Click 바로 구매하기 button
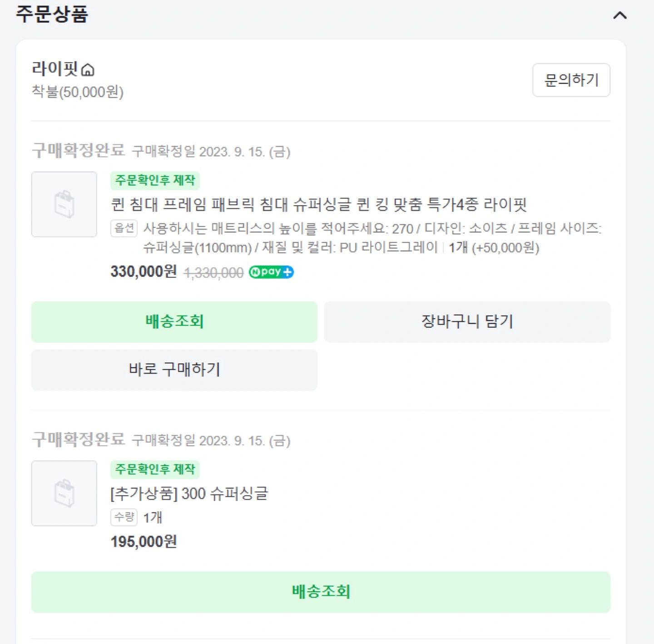Image resolution: width=654 pixels, height=644 pixels. click(x=174, y=370)
